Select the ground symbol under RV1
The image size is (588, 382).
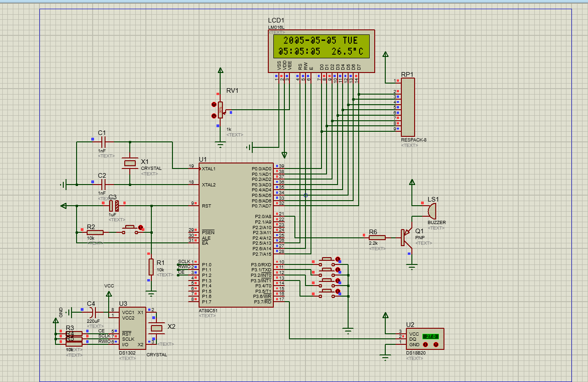[x=221, y=145]
